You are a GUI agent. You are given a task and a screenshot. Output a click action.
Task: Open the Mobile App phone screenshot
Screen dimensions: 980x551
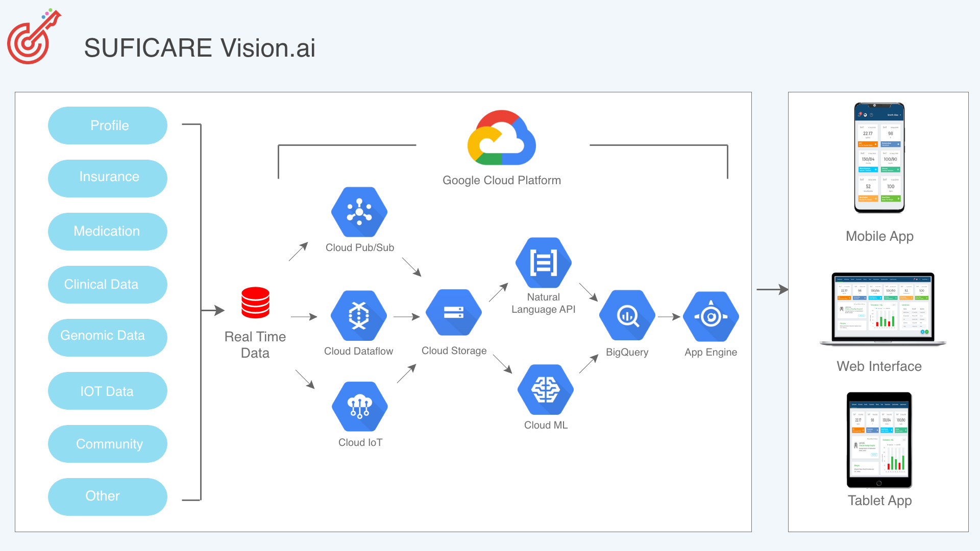pos(879,158)
